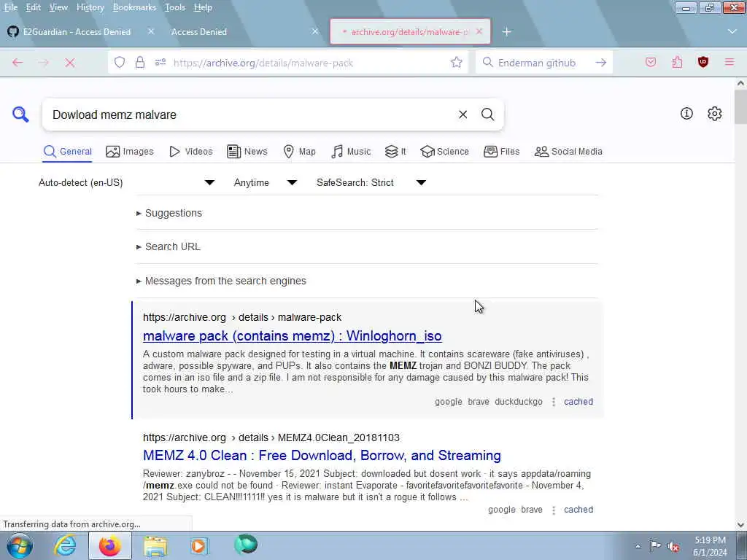
Task: Click duckduckgo engine link on first result
Action: click(519, 402)
